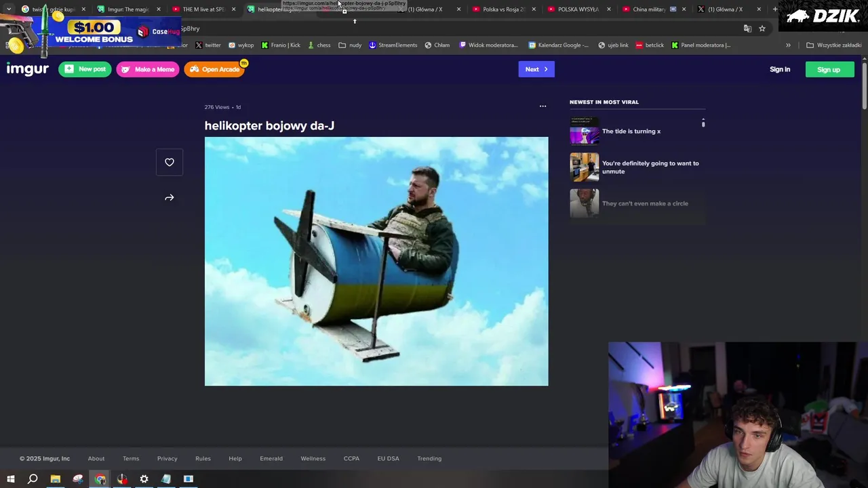The height and width of the screenshot is (488, 868).
Task: Close the 'China military' tab
Action: 684,9
